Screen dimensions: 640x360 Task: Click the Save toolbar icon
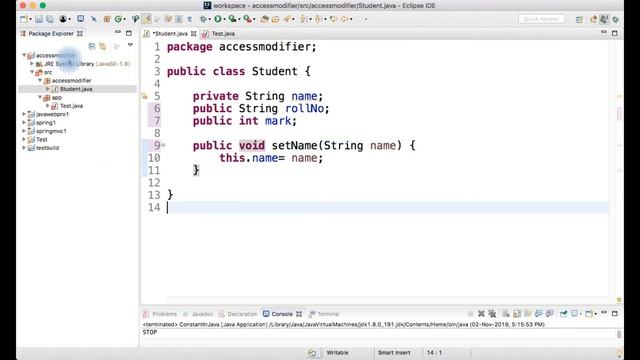pyautogui.click(x=39, y=19)
